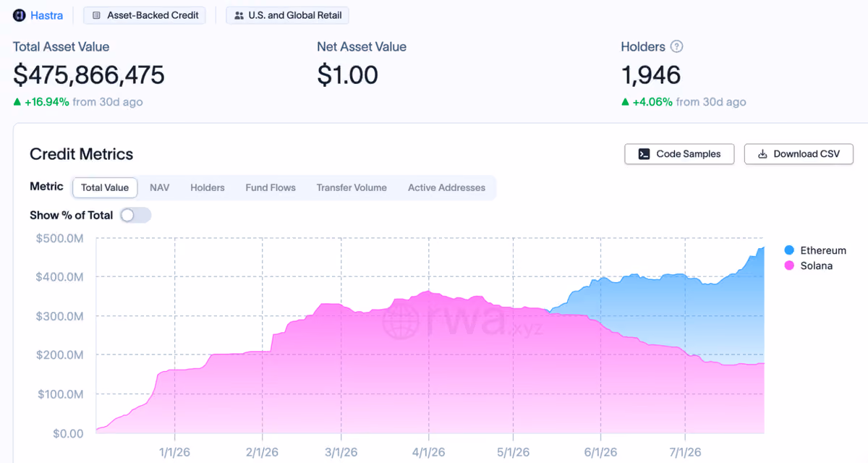Click the +16.94% change indicator
This screenshot has height=463, width=868.
pyautogui.click(x=41, y=102)
